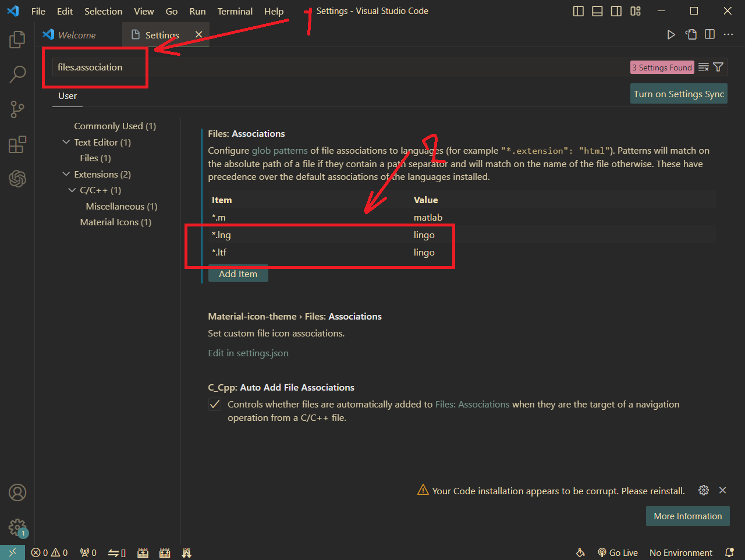Viewport: 745px width, 560px height.
Task: Select Miscellaneous (1) in settings tree
Action: pos(122,206)
